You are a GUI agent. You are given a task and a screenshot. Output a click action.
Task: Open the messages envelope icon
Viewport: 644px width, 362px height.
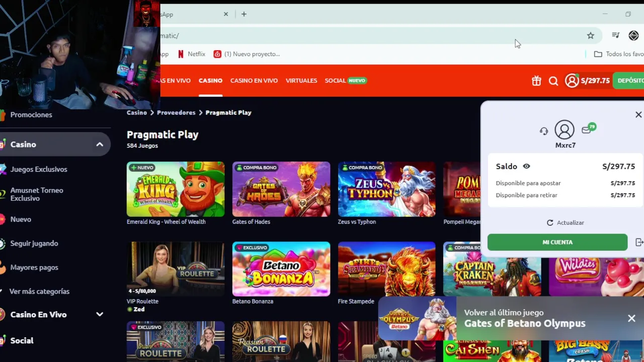(x=587, y=130)
